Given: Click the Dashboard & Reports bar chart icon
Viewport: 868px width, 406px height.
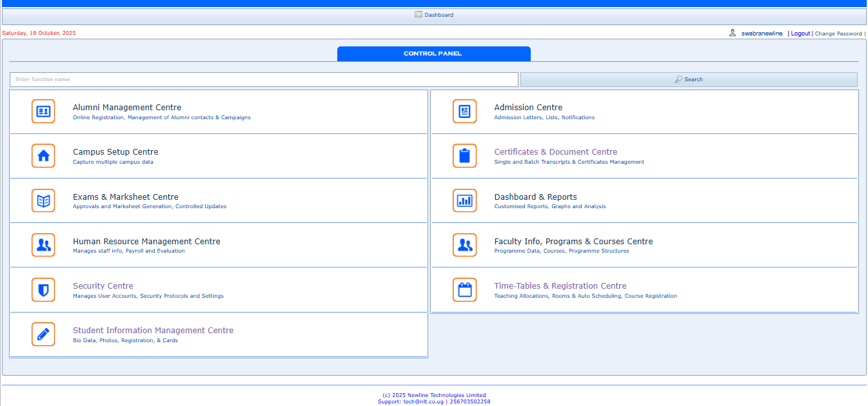Looking at the screenshot, I should (464, 200).
